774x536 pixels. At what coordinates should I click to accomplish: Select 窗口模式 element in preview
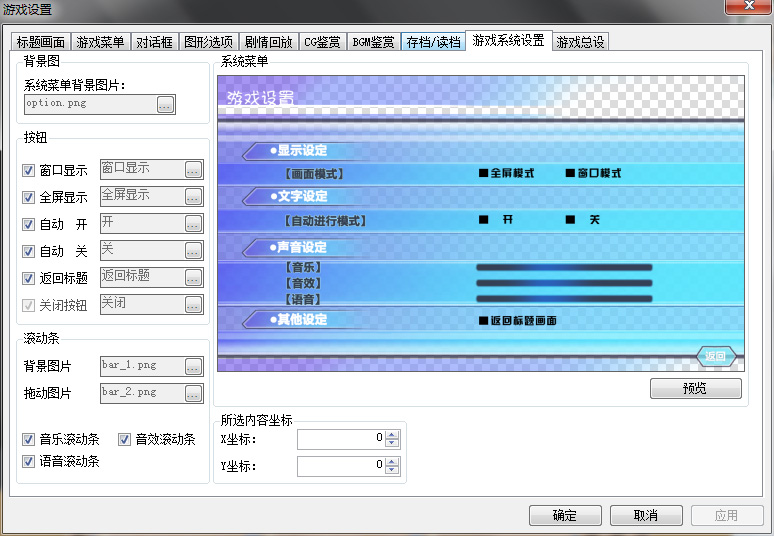pyautogui.click(x=593, y=173)
